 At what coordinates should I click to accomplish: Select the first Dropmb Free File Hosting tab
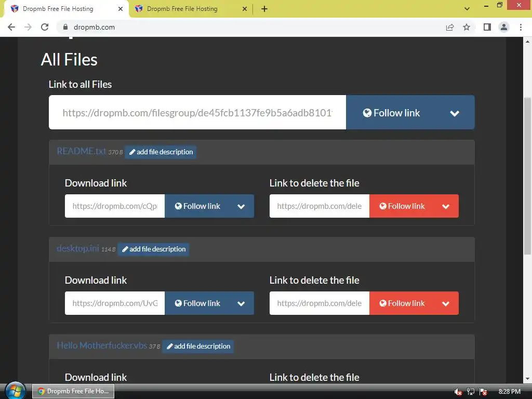pyautogui.click(x=66, y=9)
